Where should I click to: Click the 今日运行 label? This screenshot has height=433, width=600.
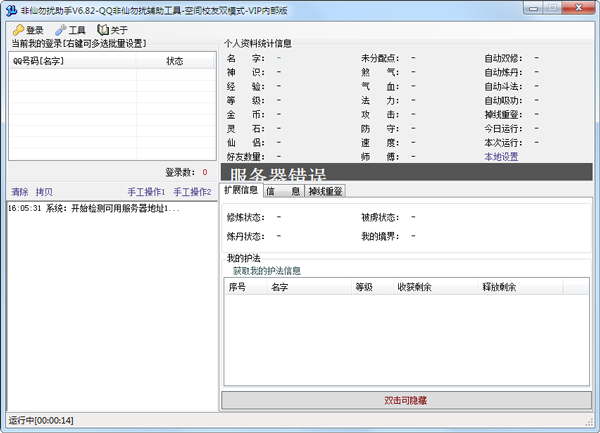click(503, 129)
